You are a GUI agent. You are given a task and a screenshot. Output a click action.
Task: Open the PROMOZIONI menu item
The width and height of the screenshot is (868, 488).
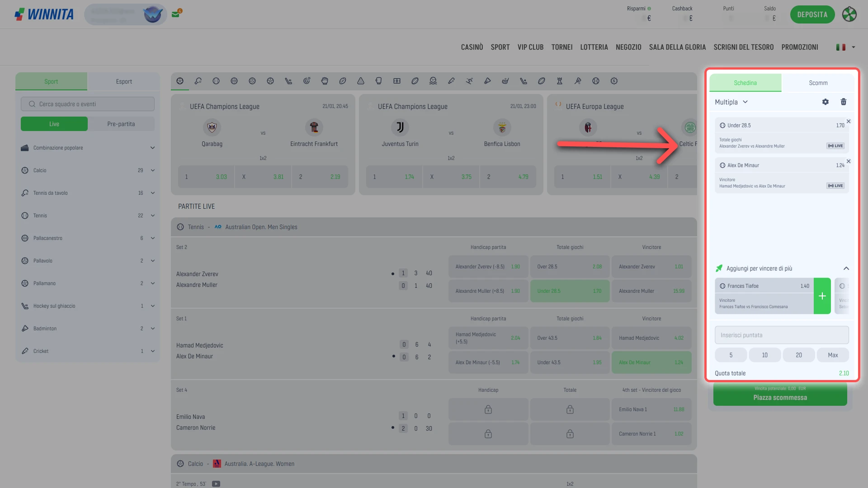pos(799,47)
